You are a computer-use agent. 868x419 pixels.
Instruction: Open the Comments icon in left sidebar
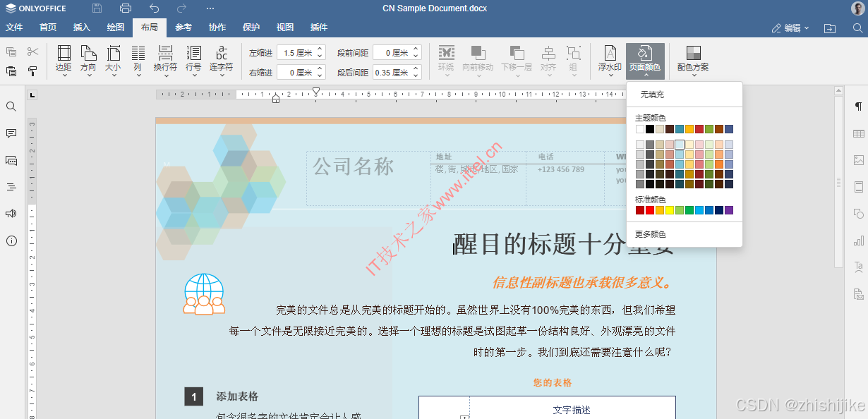(x=11, y=133)
